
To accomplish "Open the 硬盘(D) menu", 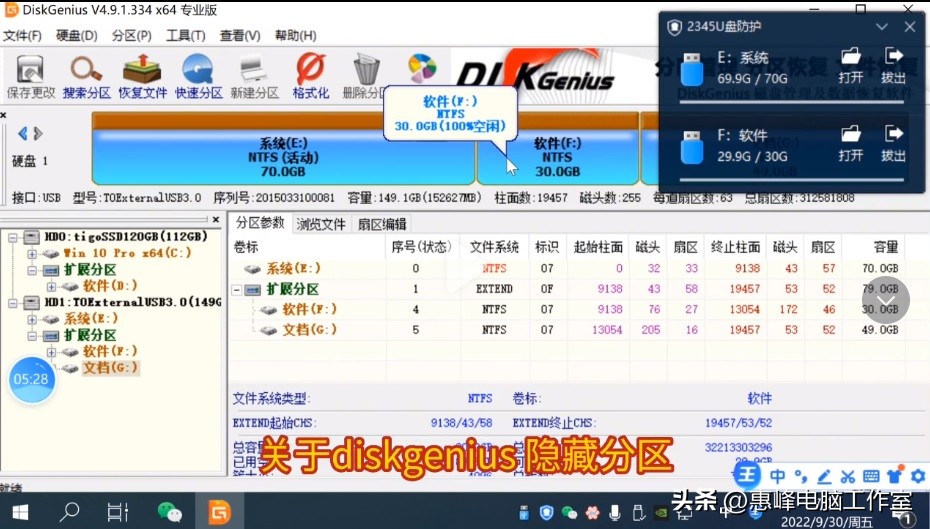I will click(77, 36).
